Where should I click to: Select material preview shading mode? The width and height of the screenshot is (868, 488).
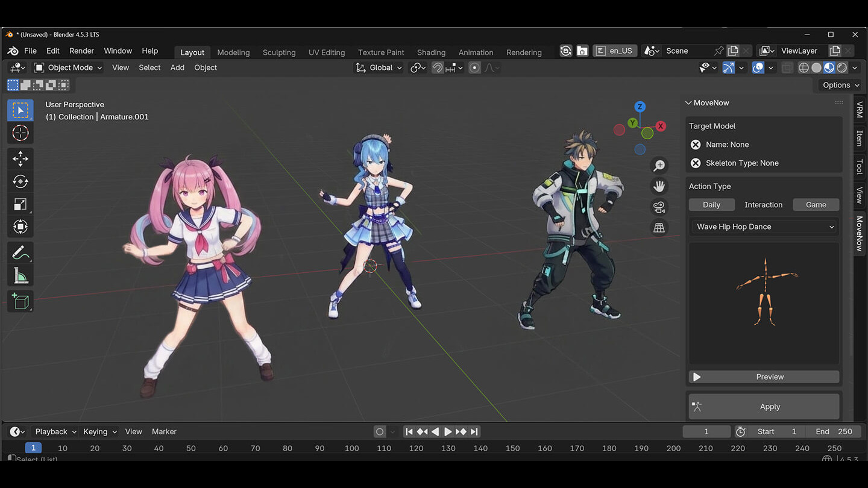(829, 67)
